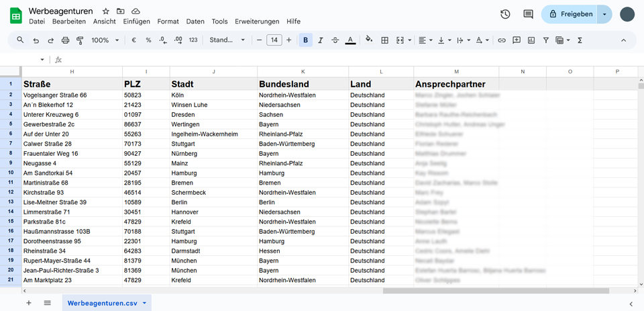644x311 pixels.
Task: Open the Google Sheets home icon
Action: point(16,15)
